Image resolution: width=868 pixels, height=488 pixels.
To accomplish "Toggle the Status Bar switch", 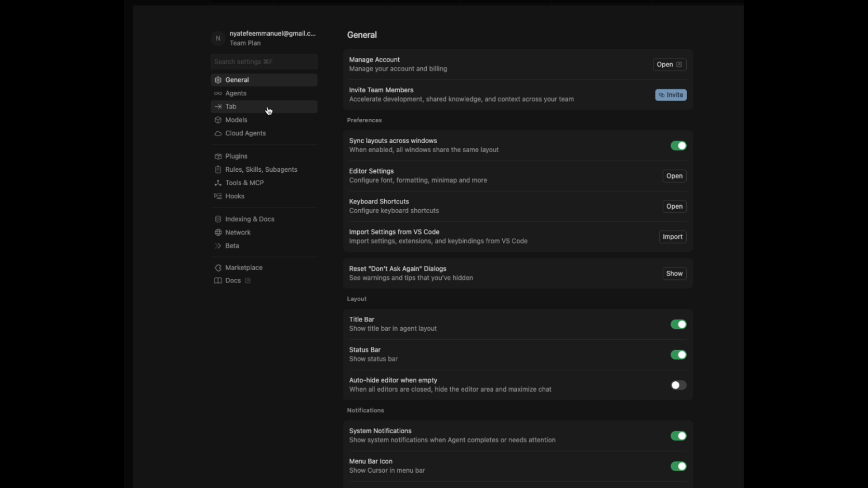I will click(678, 355).
